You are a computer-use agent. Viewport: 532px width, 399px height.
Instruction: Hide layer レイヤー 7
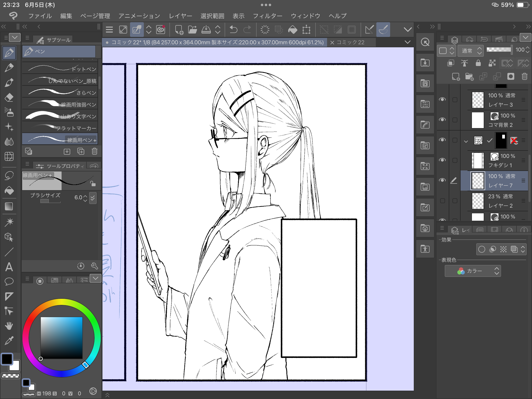442,180
